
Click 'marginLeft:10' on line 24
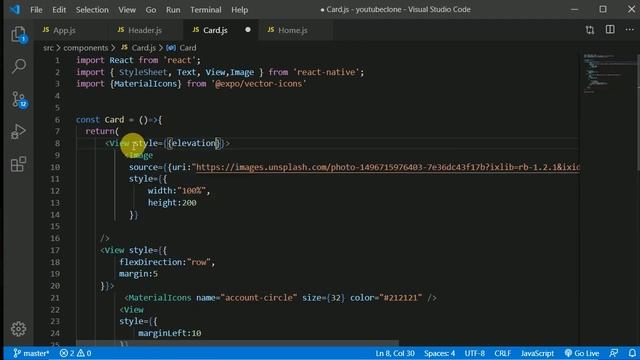click(169, 333)
